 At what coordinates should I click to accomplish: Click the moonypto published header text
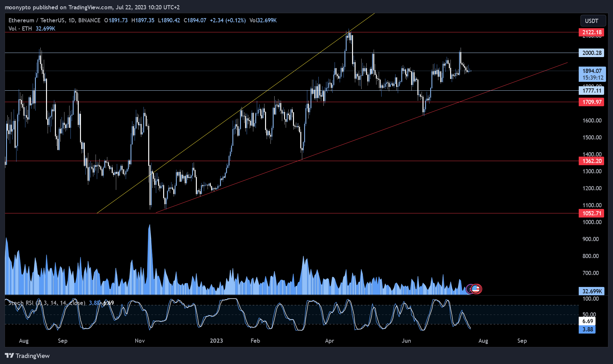(92, 7)
